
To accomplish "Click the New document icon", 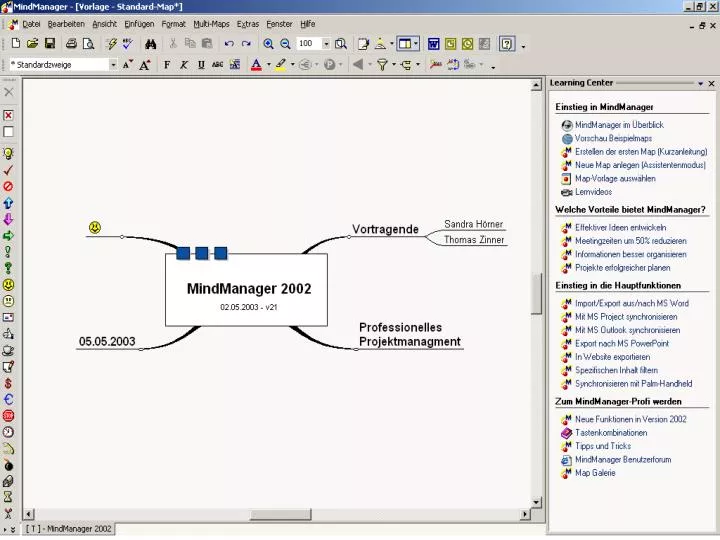I will point(16,44).
